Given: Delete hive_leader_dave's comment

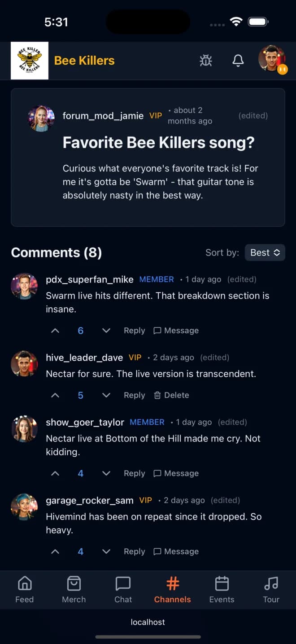Looking at the screenshot, I should 171,395.
